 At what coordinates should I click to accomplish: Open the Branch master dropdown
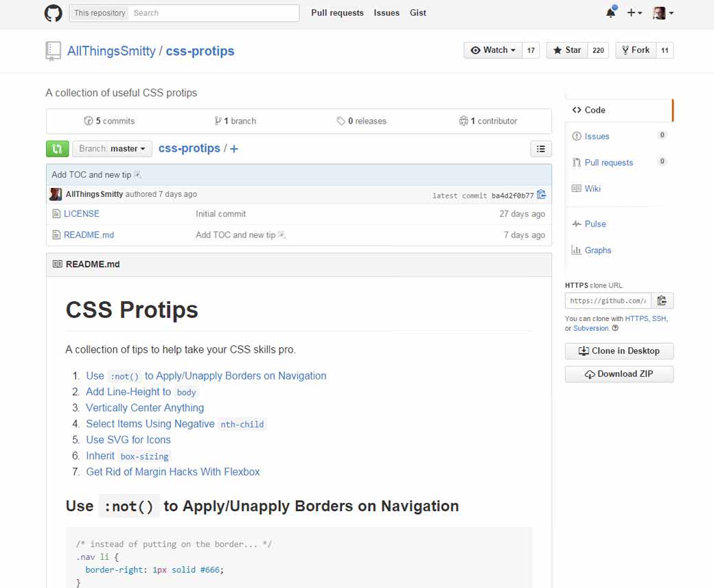pyautogui.click(x=112, y=148)
